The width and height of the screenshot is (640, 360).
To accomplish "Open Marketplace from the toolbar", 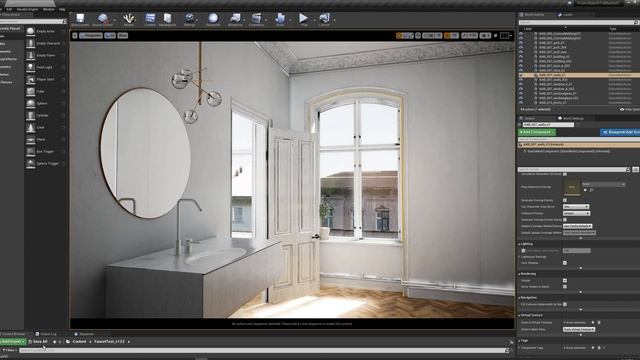I will point(167,19).
